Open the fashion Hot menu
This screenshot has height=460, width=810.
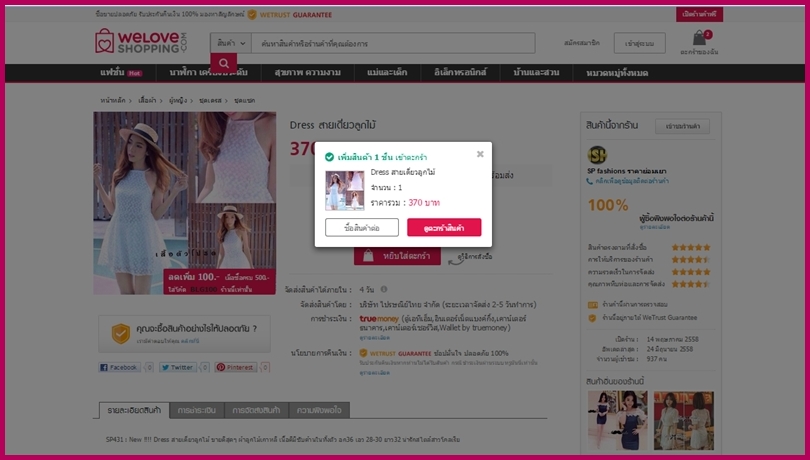click(x=121, y=73)
